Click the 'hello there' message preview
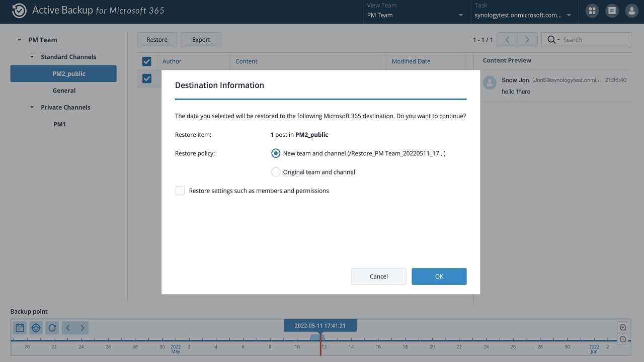This screenshot has height=362, width=644. [x=516, y=92]
